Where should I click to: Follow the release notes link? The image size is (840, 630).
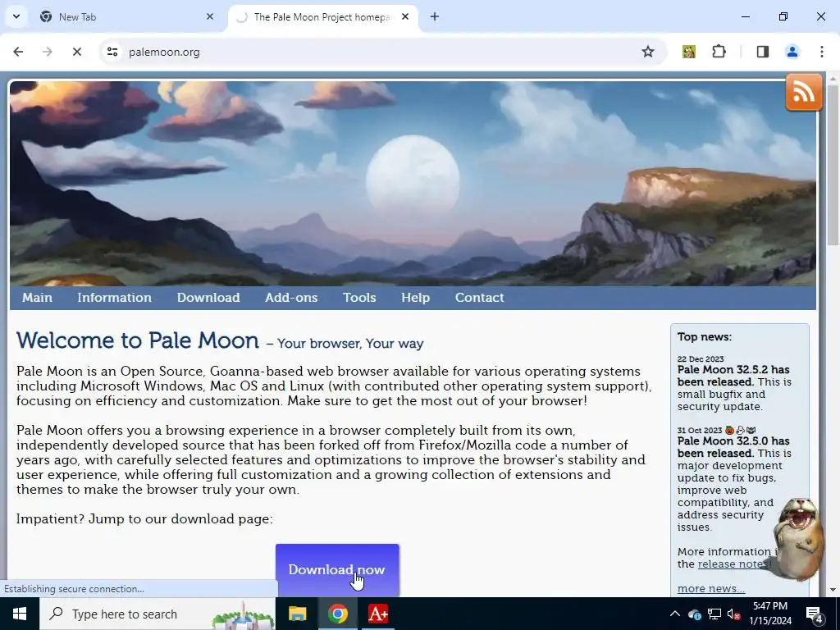coord(733,564)
